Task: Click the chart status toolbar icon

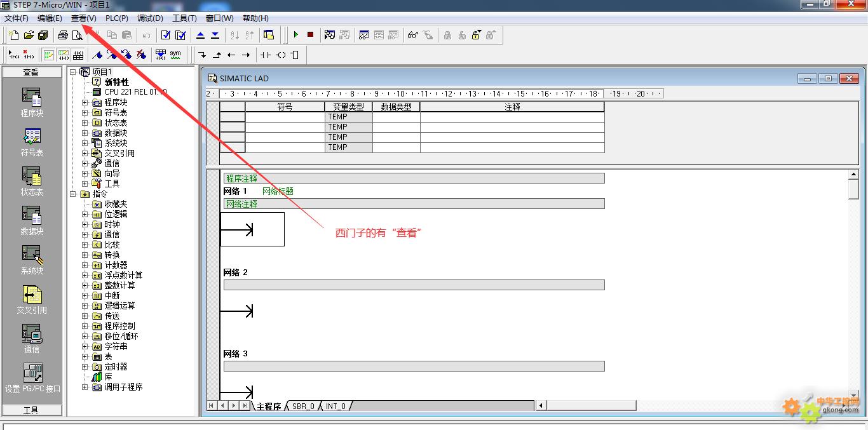Action: (x=364, y=35)
